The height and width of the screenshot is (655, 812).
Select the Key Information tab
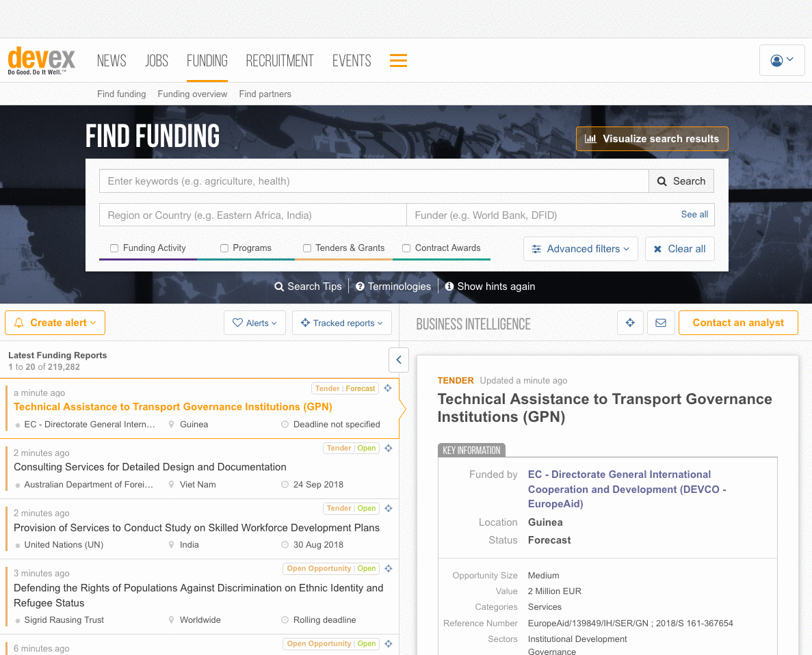tap(471, 451)
